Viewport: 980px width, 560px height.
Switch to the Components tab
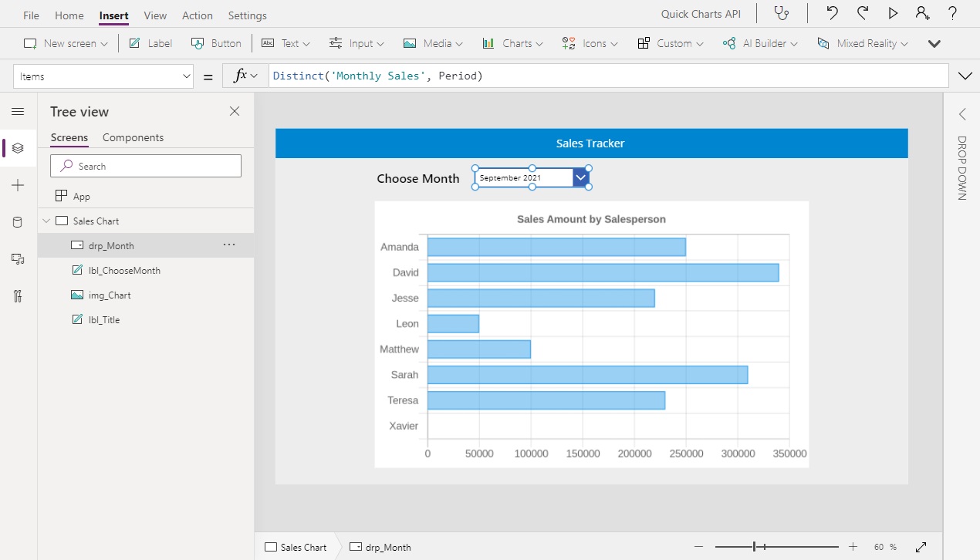[133, 137]
